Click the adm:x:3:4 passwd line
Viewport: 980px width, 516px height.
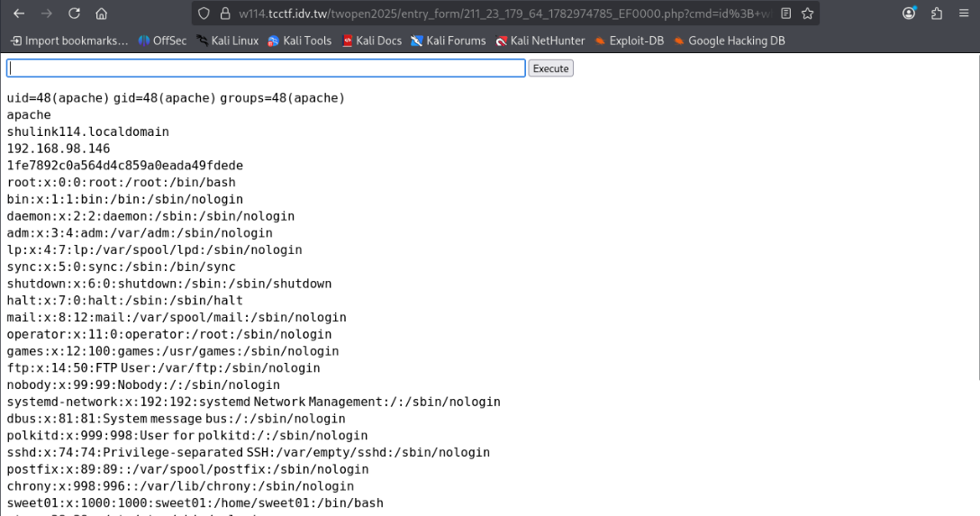click(x=140, y=233)
